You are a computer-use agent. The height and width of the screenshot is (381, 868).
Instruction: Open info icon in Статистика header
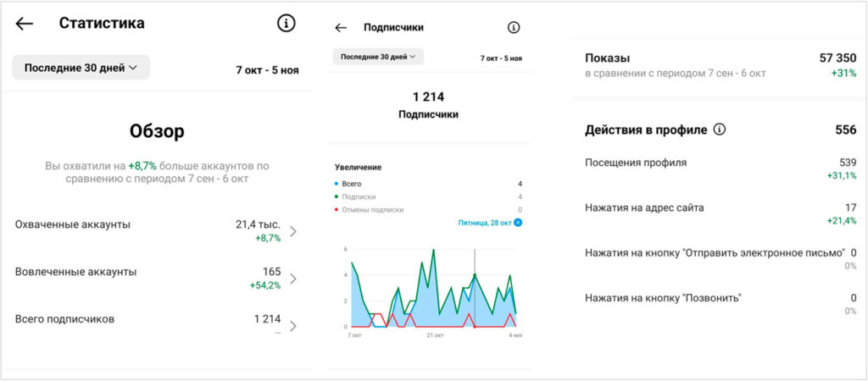pyautogui.click(x=287, y=24)
